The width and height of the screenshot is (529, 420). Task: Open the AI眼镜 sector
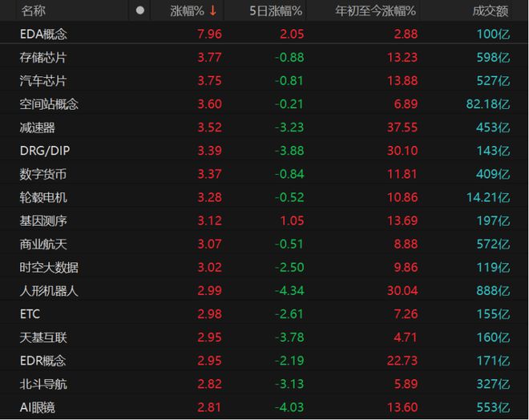coord(38,407)
